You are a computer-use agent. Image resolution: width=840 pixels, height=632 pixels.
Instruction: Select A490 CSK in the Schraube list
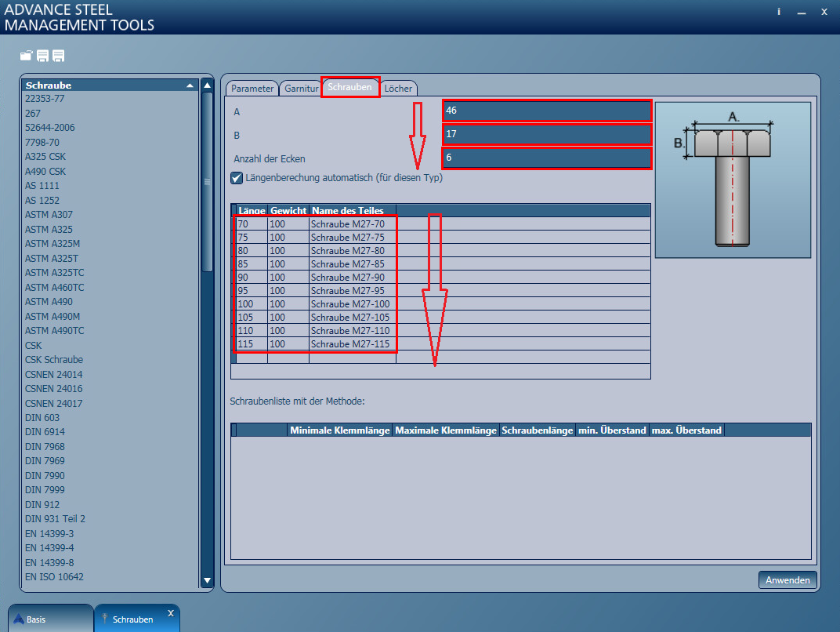point(45,172)
